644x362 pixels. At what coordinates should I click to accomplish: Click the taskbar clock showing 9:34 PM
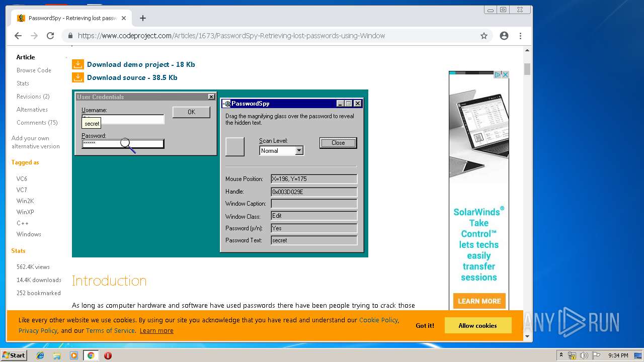[x=618, y=355]
